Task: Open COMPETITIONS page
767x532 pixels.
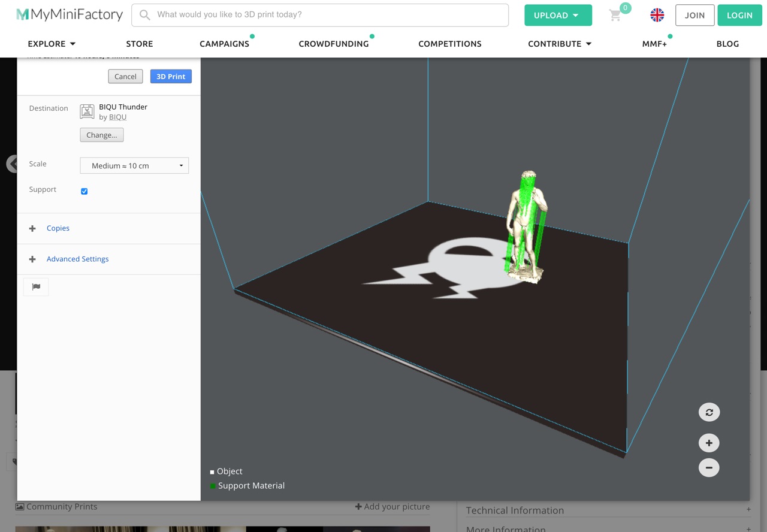Action: tap(450, 44)
